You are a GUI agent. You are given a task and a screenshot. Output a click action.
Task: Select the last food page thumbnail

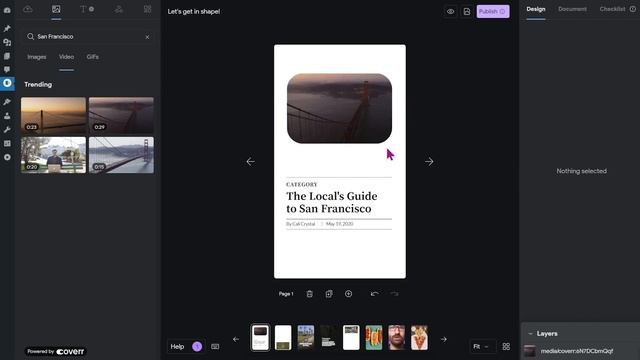coord(419,338)
